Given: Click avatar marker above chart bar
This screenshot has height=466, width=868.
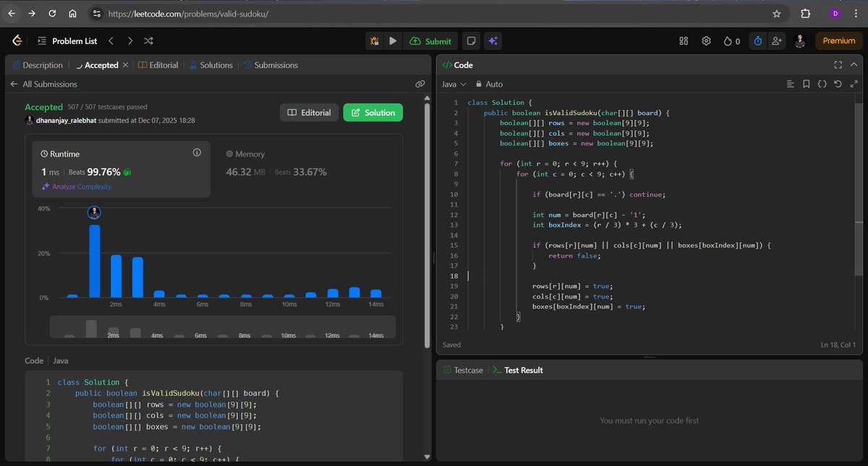Looking at the screenshot, I should coord(94,213).
